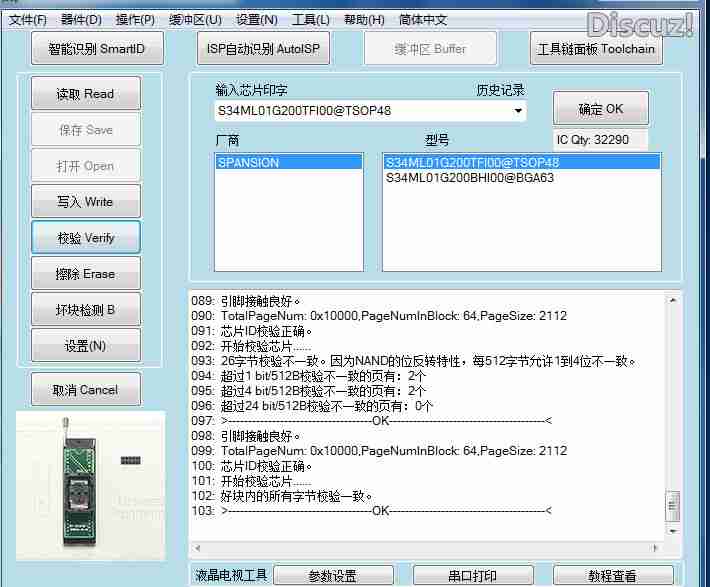
Task: Click the 参数设置 button at bottom
Action: 332,576
